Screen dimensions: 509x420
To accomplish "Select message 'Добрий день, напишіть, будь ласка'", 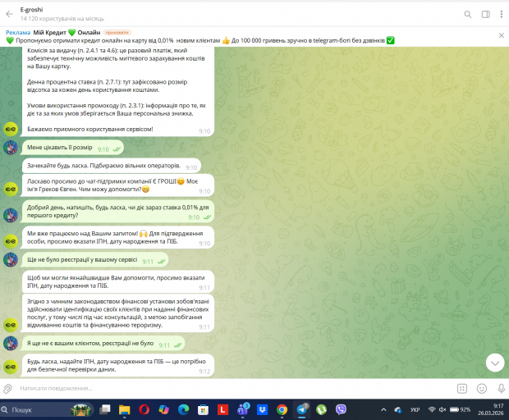I will [118, 211].
